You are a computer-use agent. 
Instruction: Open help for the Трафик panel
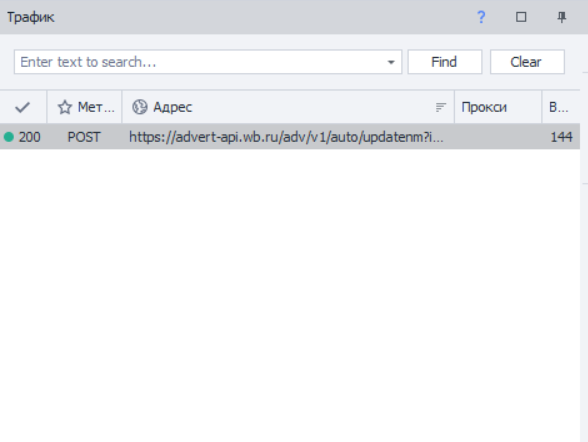[481, 17]
